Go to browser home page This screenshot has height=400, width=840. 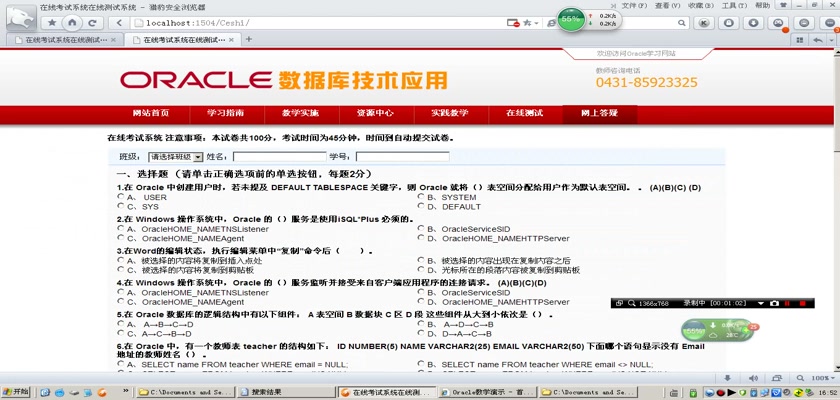point(72,23)
